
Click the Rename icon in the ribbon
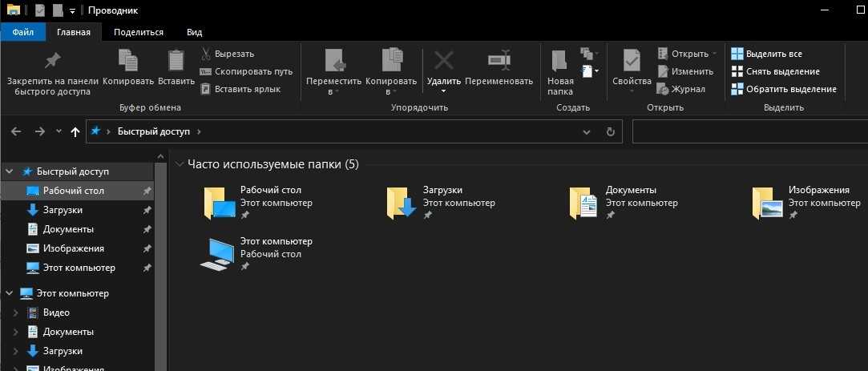[x=499, y=61]
